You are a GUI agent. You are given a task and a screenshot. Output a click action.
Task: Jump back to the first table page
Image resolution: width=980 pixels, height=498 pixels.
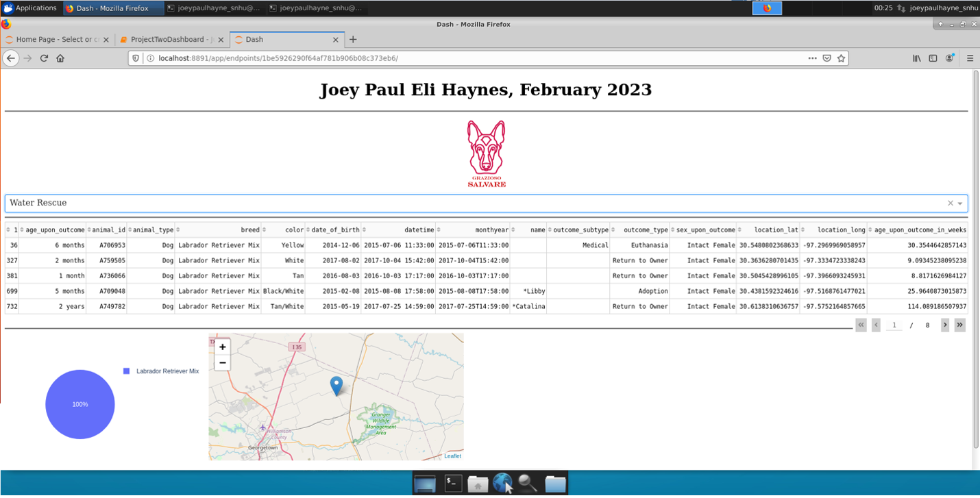pos(861,325)
